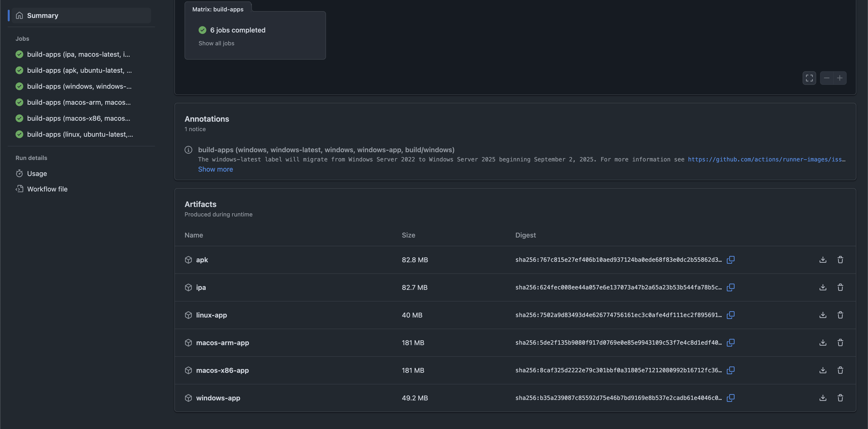Click the macos-x86-app artifact name

click(222, 370)
